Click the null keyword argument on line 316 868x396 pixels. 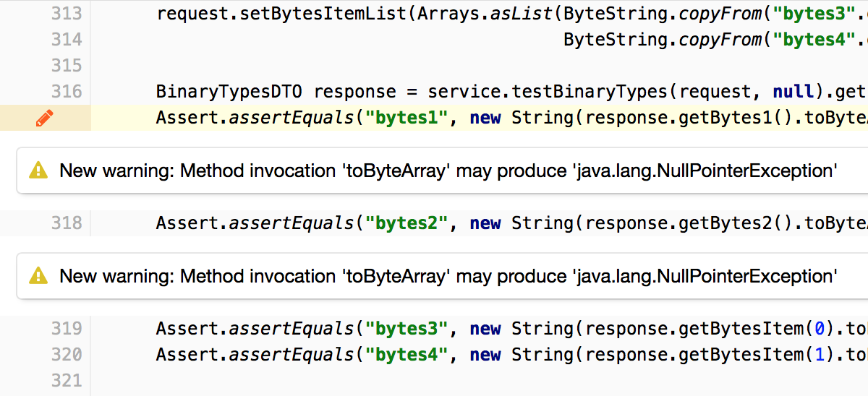tap(790, 92)
